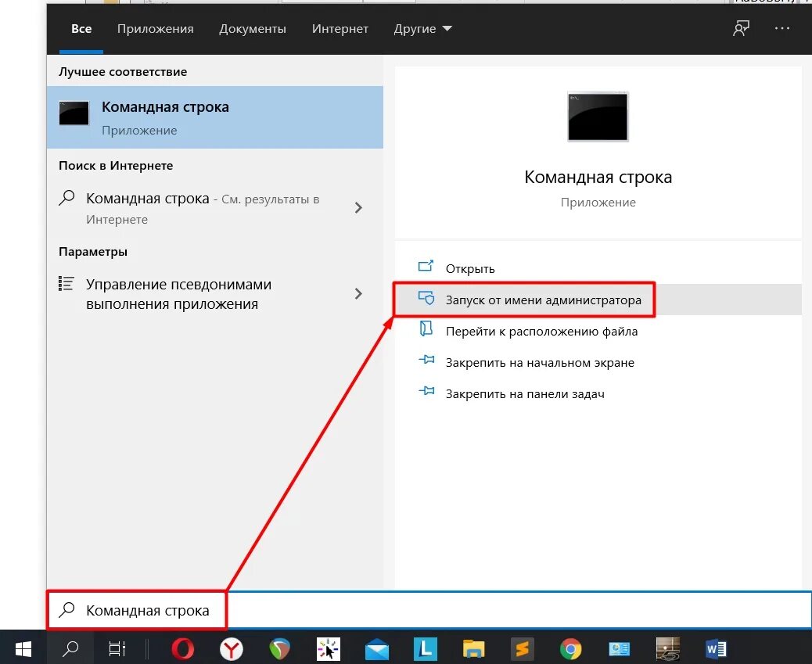Choose Запуск от имени администратора
812x664 pixels.
[598, 300]
